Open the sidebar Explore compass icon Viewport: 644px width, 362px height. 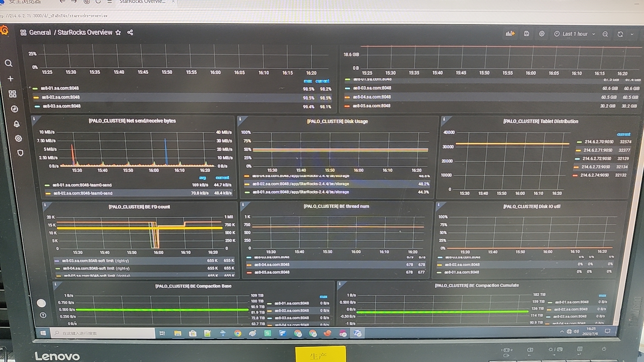14,109
